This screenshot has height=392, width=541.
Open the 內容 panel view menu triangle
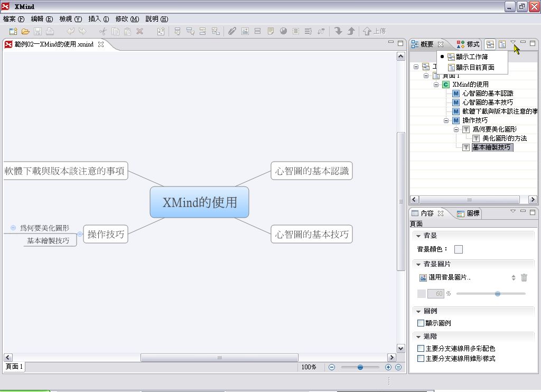[513, 211]
